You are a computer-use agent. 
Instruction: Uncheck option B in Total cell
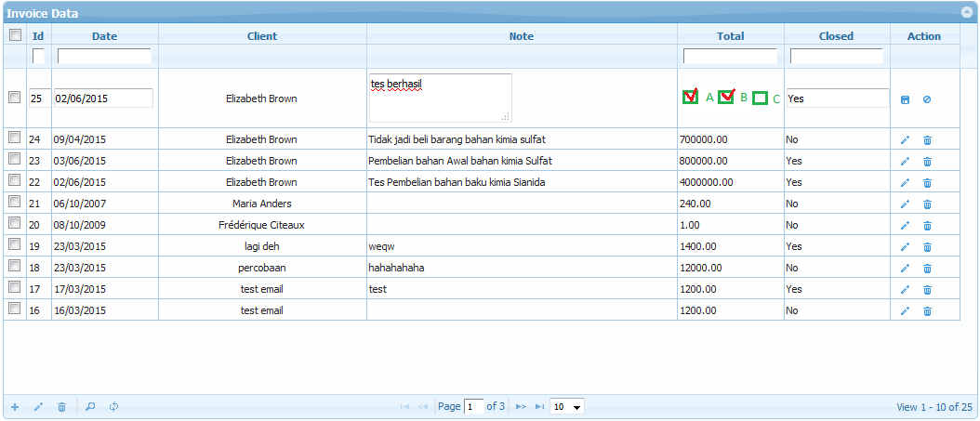pyautogui.click(x=725, y=97)
